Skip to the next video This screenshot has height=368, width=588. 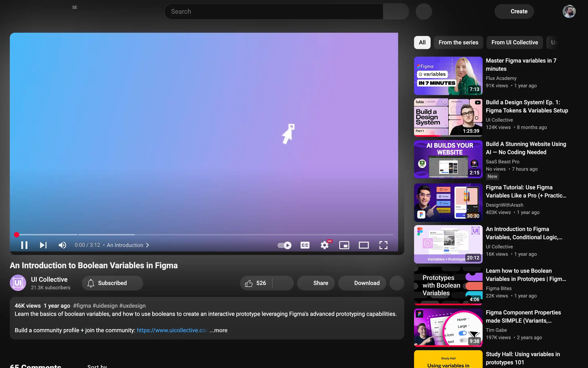point(43,245)
